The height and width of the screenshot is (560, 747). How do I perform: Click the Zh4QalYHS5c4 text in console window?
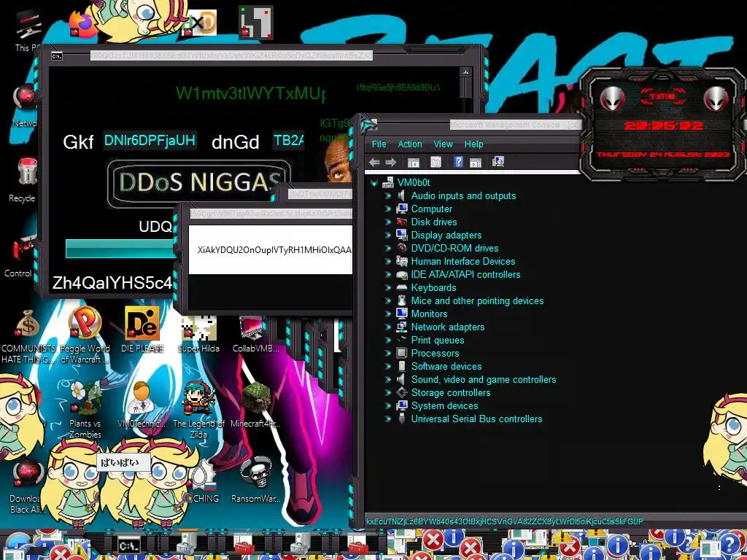[112, 283]
